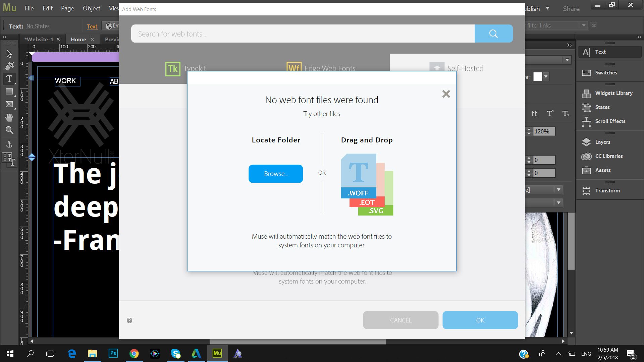Switch to the Home tab
644x362 pixels.
78,39
